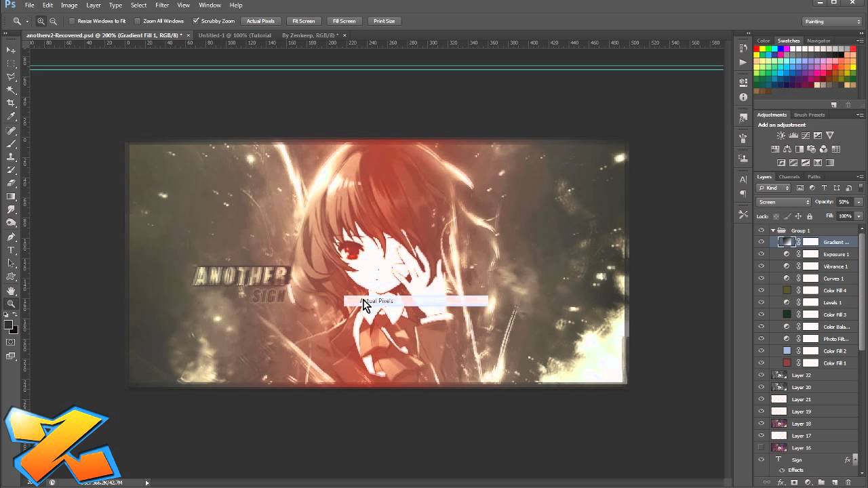868x488 pixels.
Task: Collapse the Group 1 folder
Action: point(772,230)
